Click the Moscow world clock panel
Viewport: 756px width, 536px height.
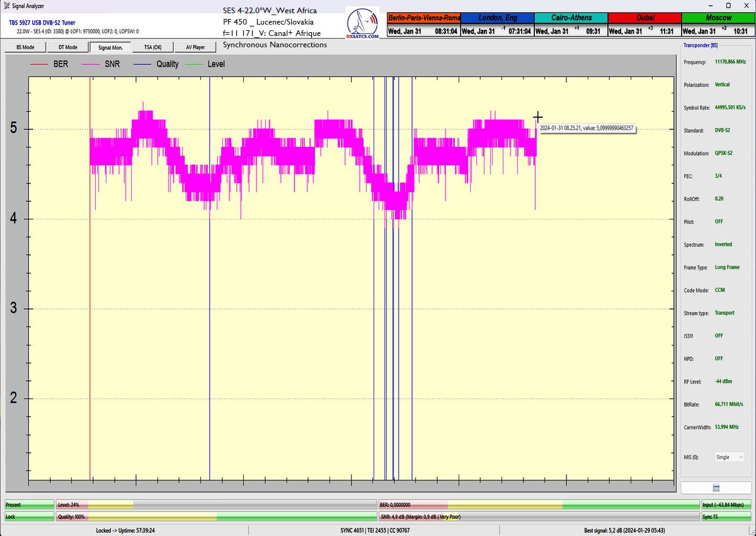[718, 24]
